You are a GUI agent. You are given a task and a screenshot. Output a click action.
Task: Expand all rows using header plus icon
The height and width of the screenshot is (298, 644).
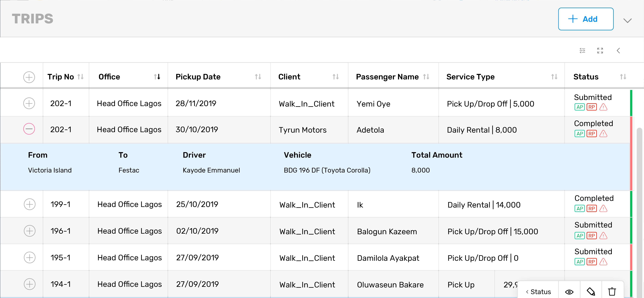pyautogui.click(x=29, y=77)
